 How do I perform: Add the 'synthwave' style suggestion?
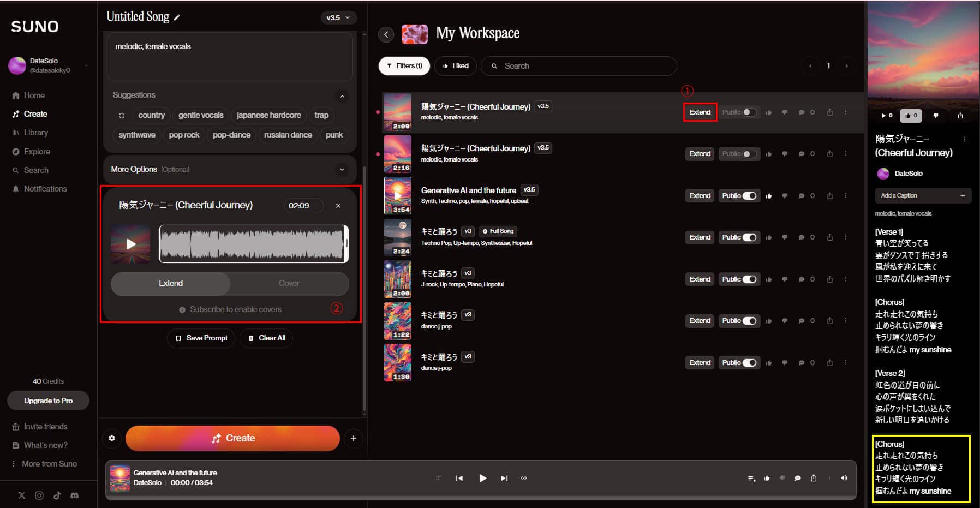(137, 135)
